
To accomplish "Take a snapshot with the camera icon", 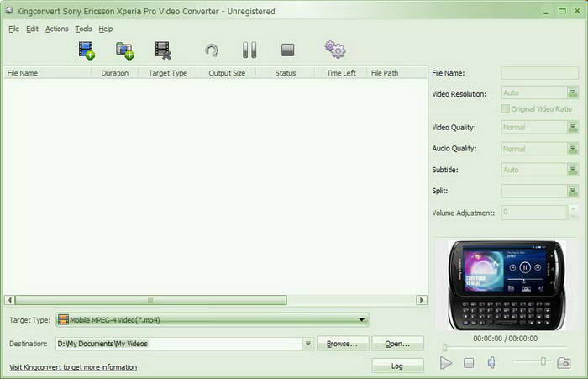I will click(564, 363).
